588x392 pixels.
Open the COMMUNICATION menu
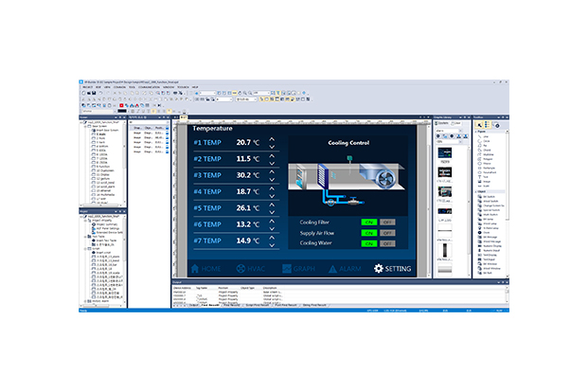(x=149, y=87)
